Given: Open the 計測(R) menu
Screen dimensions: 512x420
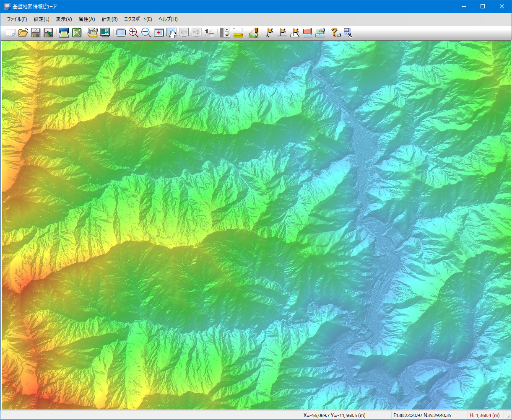Looking at the screenshot, I should tap(109, 19).
